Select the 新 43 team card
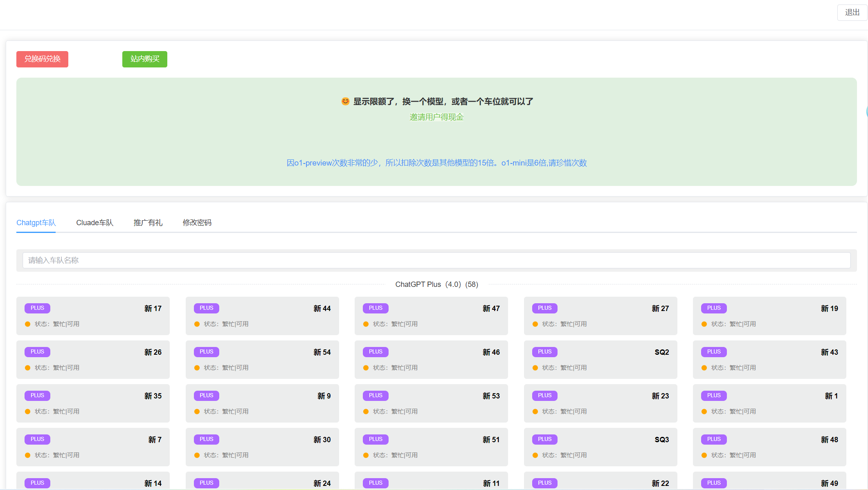 tap(769, 360)
